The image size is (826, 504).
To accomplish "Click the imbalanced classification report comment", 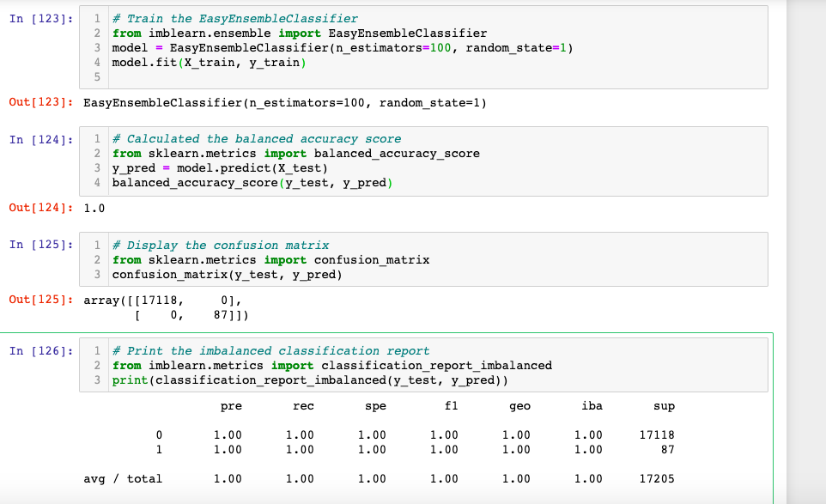I will 270,351.
